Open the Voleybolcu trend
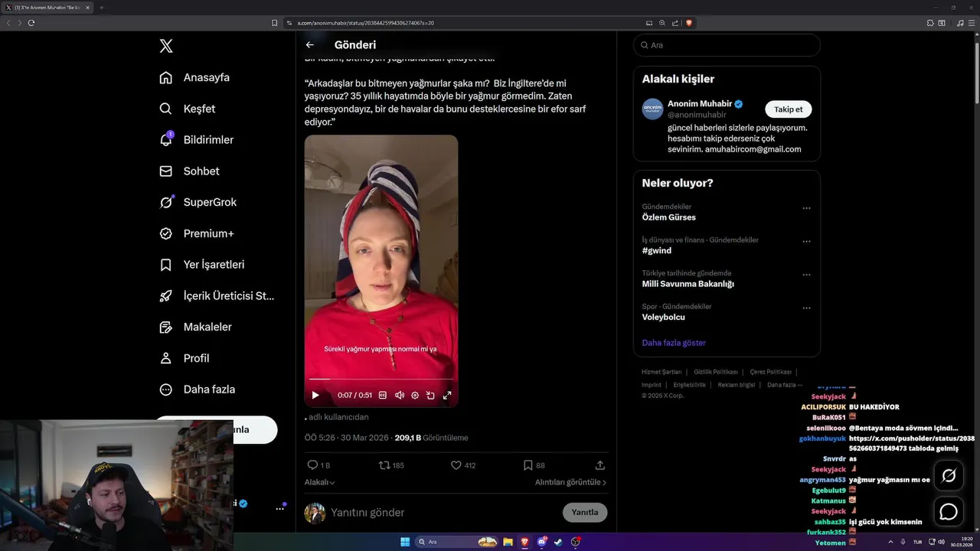This screenshot has height=551, width=980. coord(664,317)
